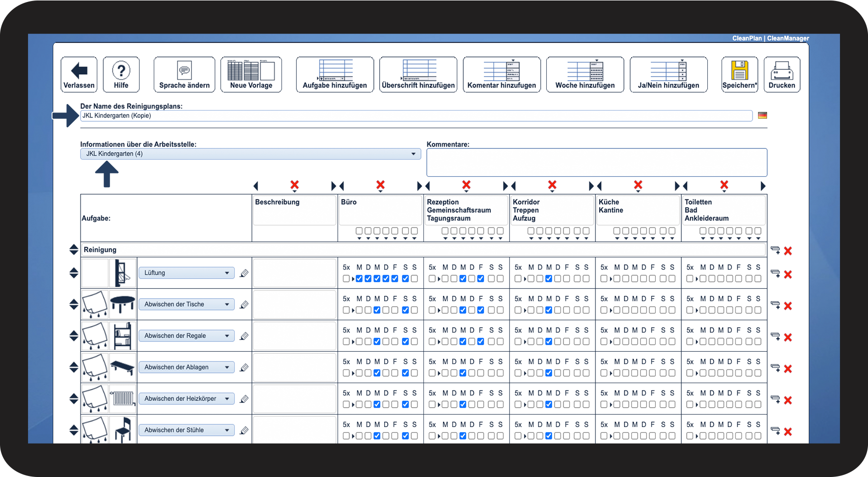868x477 pixels.
Task: Open Abwischen der Stühle task dropdown
Action: point(187,430)
